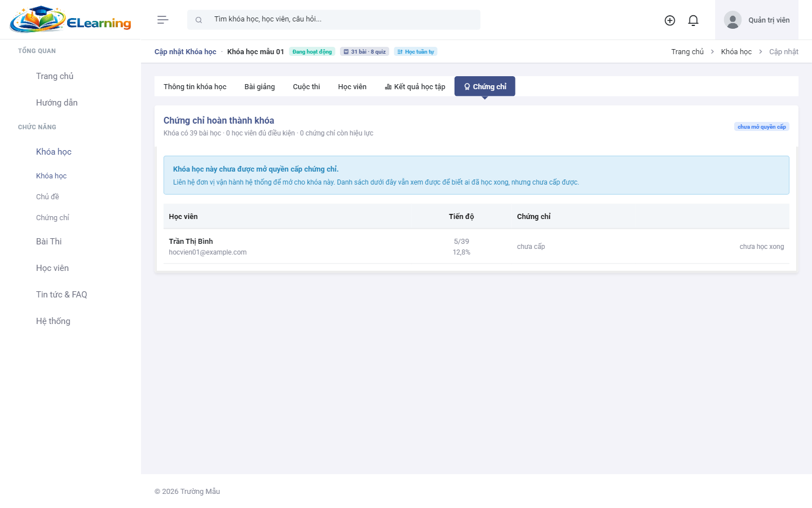The width and height of the screenshot is (812, 508).
Task: Expand the Hệ thống sidebar menu
Action: tap(53, 321)
